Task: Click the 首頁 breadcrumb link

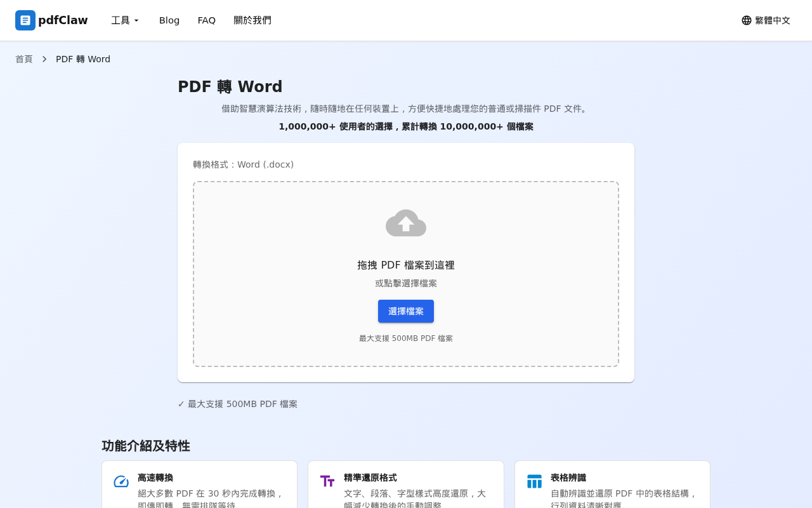Action: tap(24, 58)
